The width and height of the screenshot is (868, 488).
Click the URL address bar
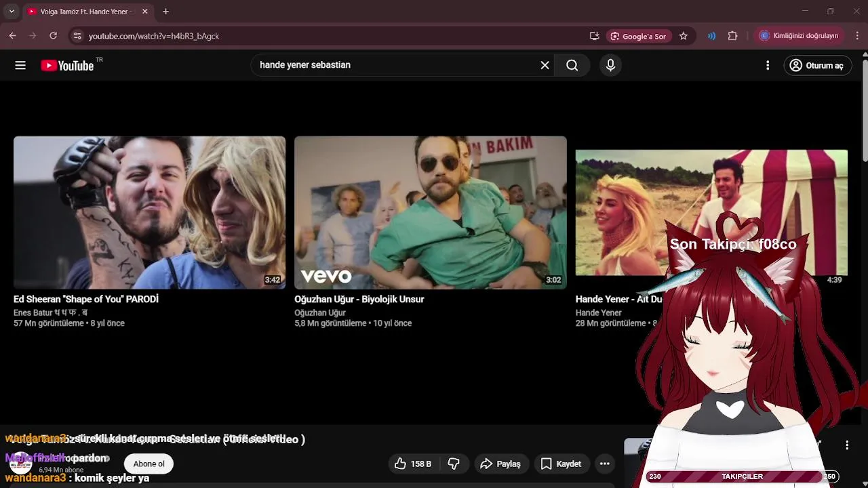(x=332, y=36)
